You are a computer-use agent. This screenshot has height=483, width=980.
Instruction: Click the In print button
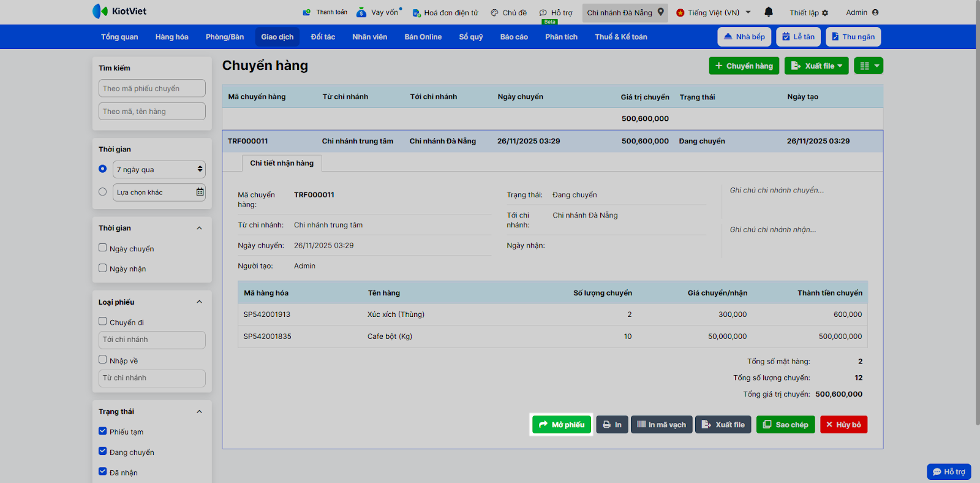612,425
